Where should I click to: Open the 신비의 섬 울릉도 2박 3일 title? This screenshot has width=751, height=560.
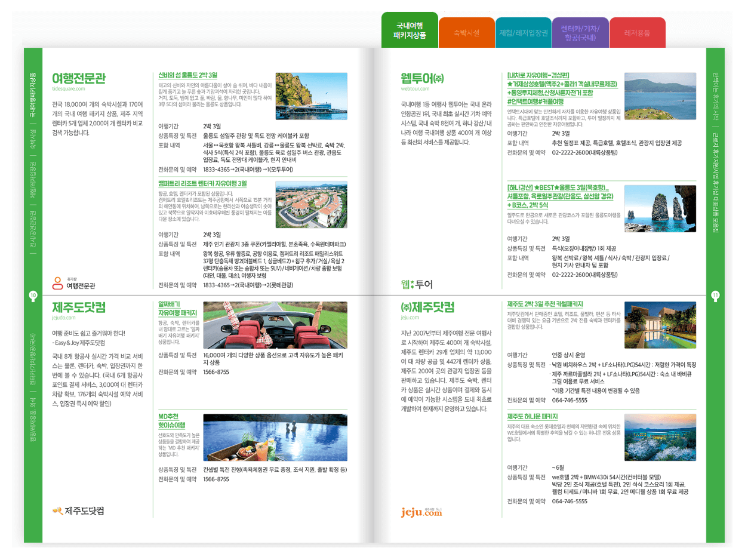(187, 75)
